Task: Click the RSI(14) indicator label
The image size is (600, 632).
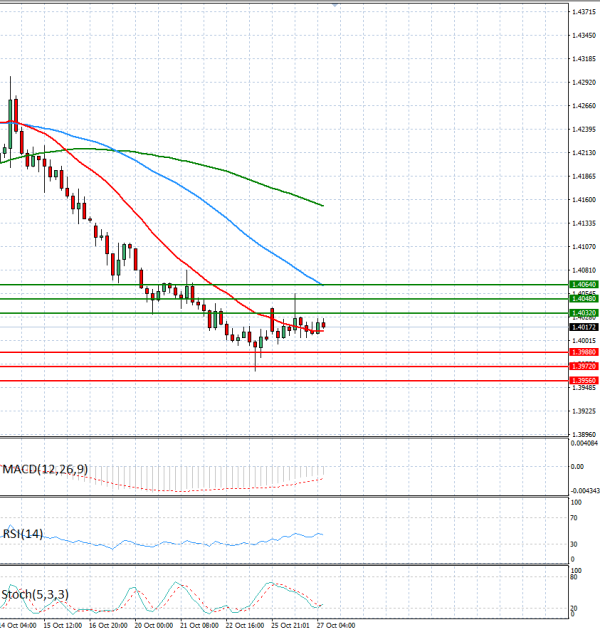Action: 23,534
